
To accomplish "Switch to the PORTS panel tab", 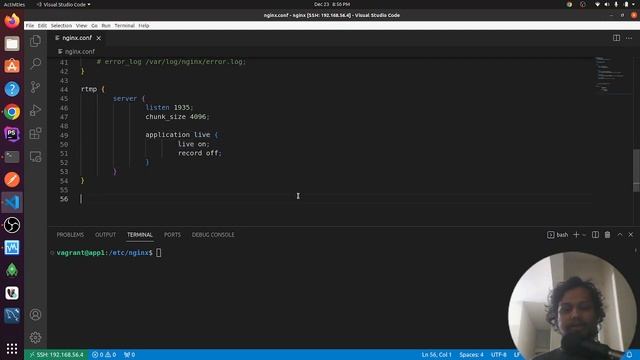I will pyautogui.click(x=172, y=235).
